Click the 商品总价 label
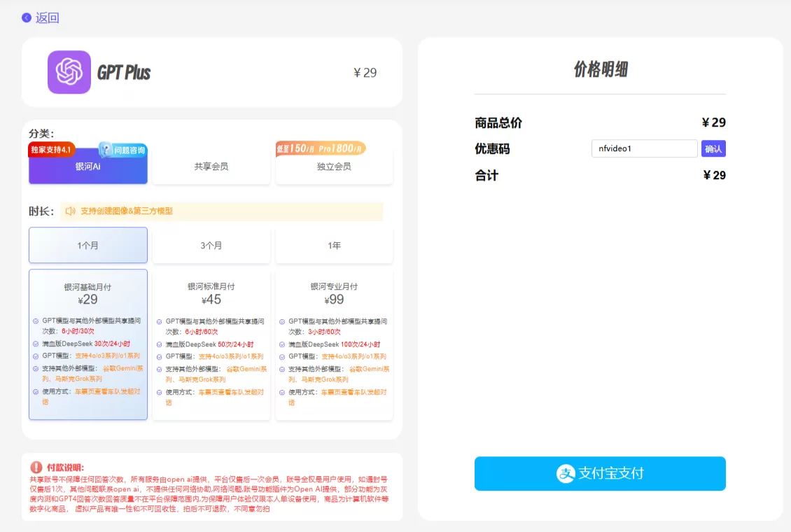Viewport: 791px width, 532px height. 498,122
